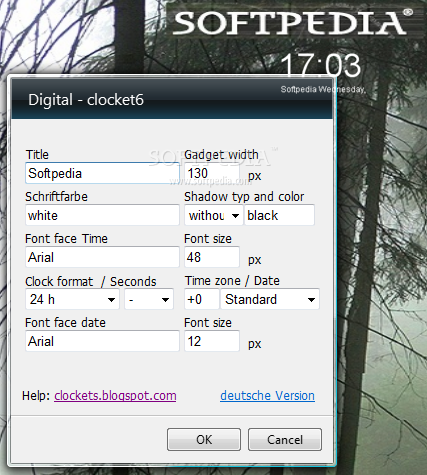427x475 pixels.
Task: Click the Font face Time field
Action: [x=102, y=257]
